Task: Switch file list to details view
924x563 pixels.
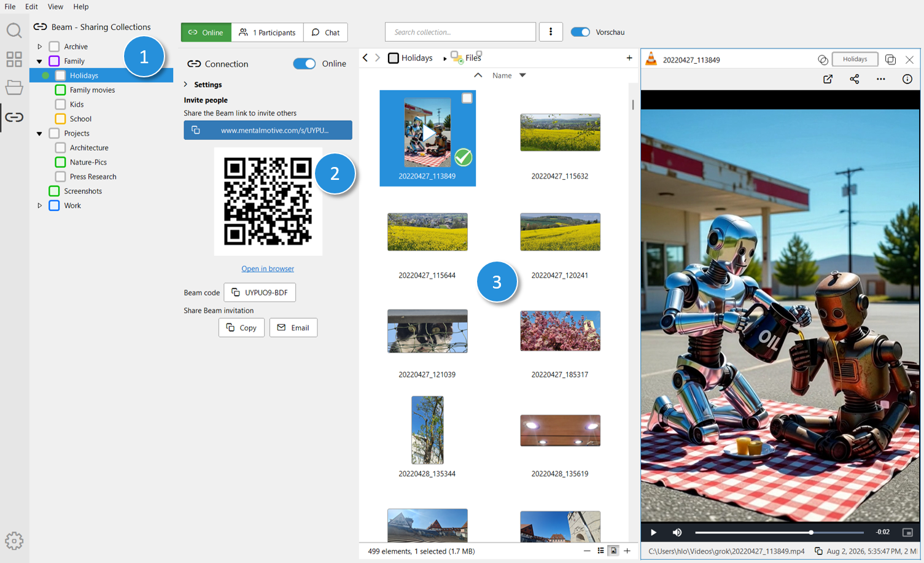Action: pyautogui.click(x=600, y=551)
